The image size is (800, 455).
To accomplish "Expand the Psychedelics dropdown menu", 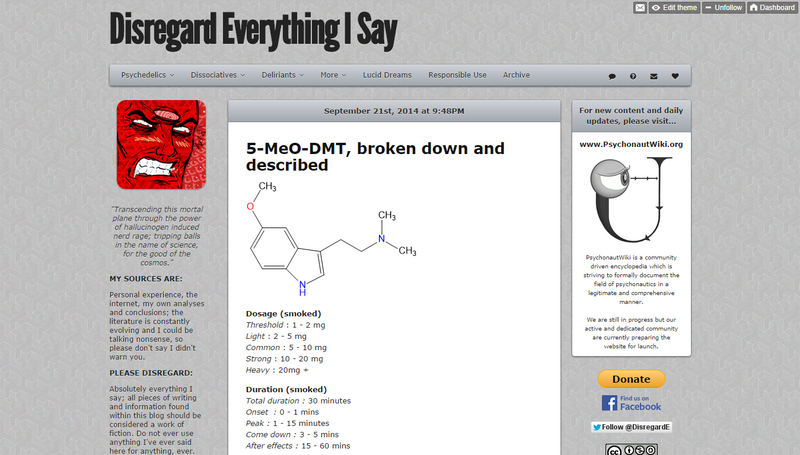I will tap(147, 75).
